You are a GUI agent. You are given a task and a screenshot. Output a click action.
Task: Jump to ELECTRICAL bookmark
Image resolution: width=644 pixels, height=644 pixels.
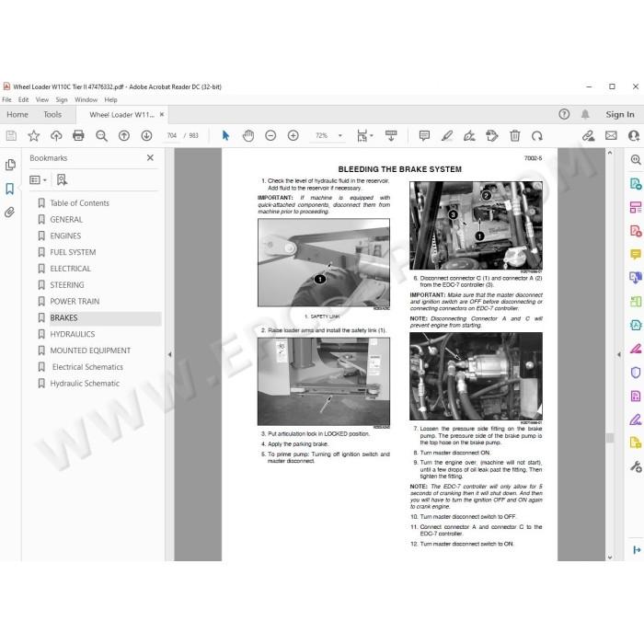point(70,269)
